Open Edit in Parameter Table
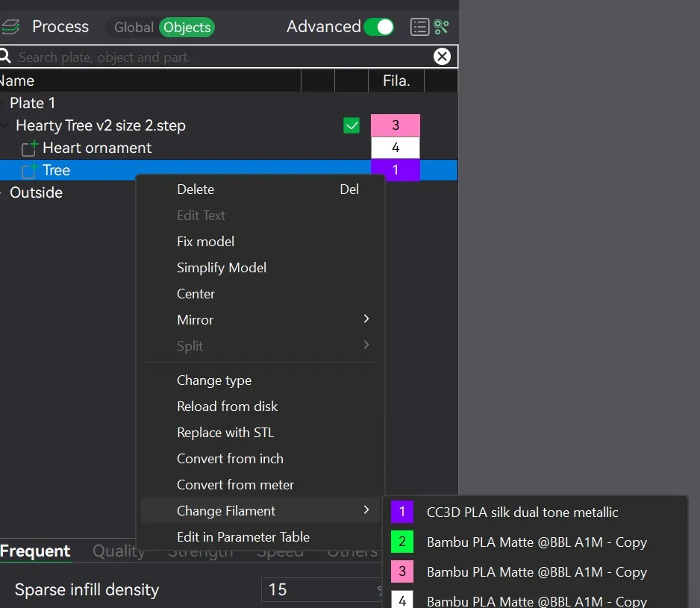This screenshot has height=608, width=700. point(260,537)
